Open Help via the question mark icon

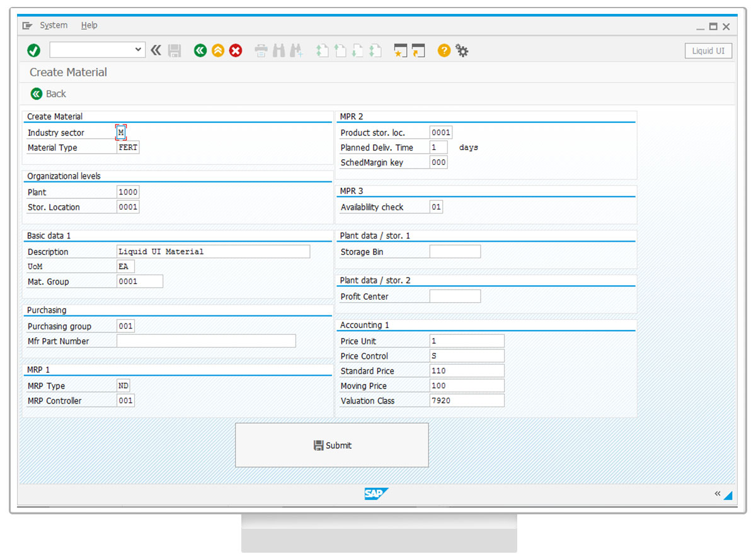point(444,50)
